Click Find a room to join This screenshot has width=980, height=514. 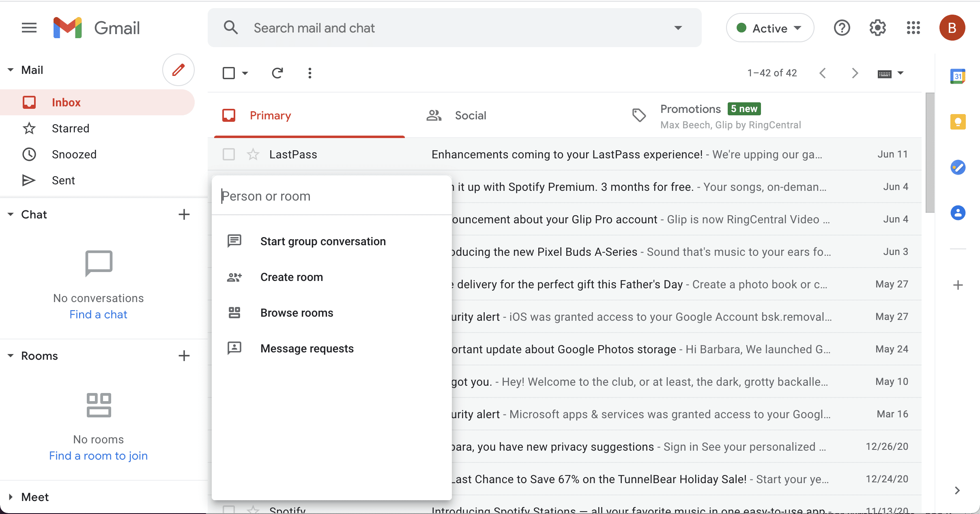click(98, 456)
